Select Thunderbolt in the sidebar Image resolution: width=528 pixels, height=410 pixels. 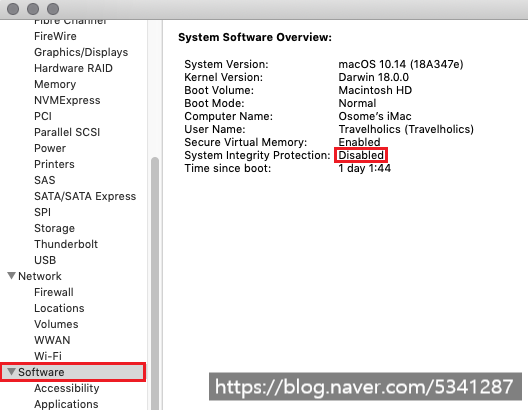tap(66, 244)
